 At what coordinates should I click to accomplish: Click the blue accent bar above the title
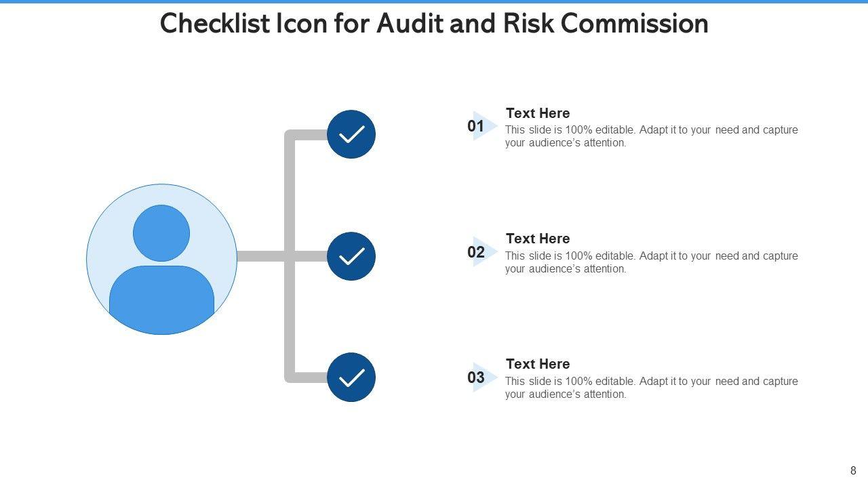[x=434, y=1]
